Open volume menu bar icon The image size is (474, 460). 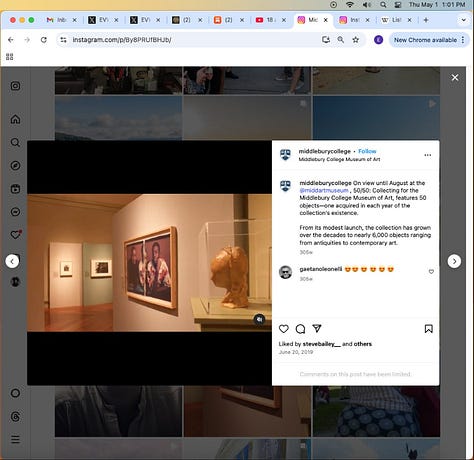click(367, 5)
